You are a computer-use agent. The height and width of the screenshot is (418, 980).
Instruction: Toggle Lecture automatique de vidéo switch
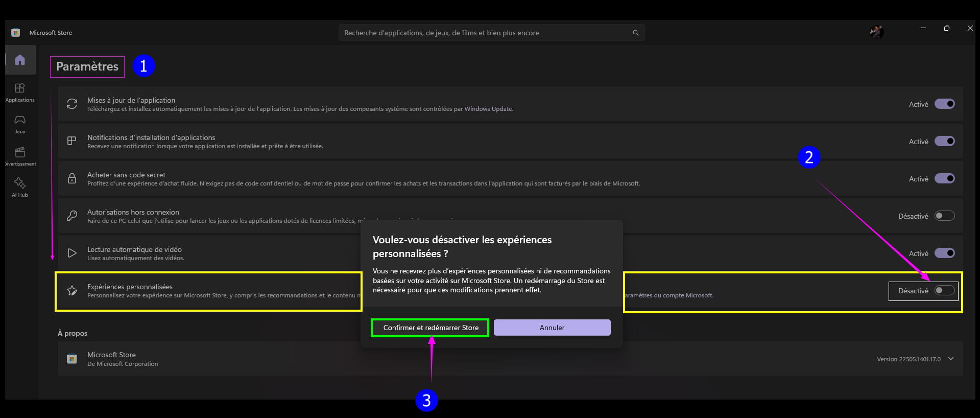pos(944,253)
